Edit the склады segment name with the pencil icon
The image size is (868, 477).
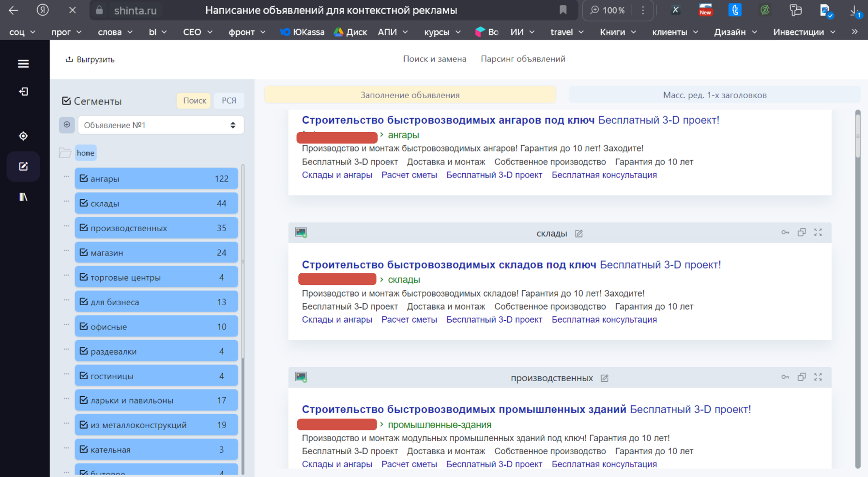click(x=579, y=234)
